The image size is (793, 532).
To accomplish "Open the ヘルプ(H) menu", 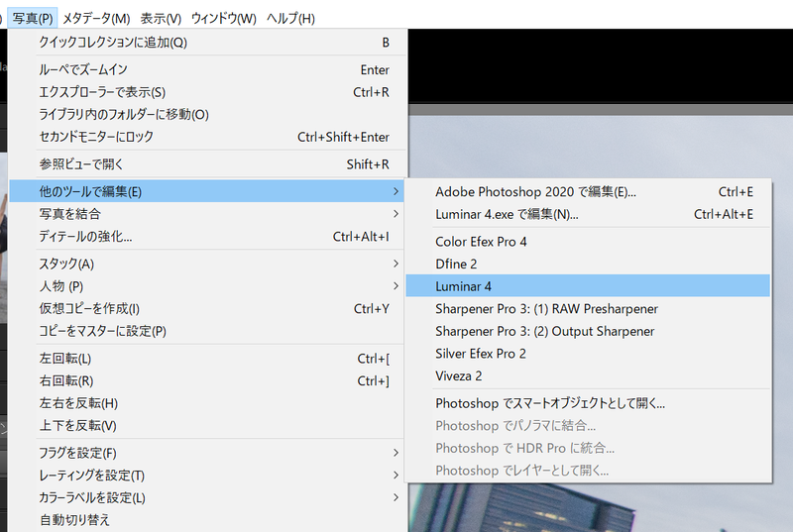I will (290, 19).
